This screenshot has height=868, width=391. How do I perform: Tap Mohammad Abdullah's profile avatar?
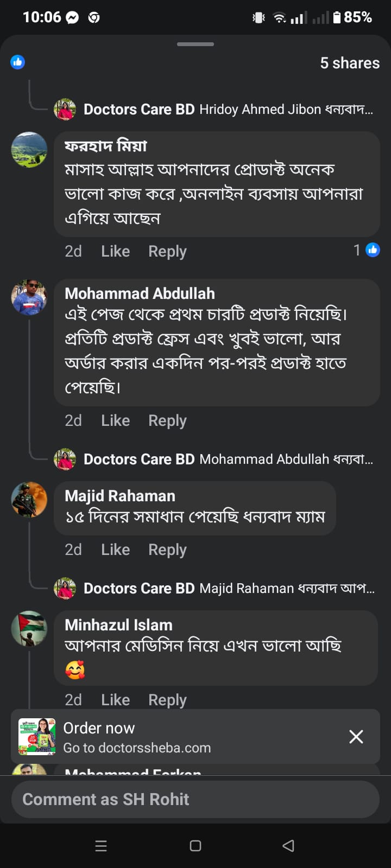pos(29,297)
